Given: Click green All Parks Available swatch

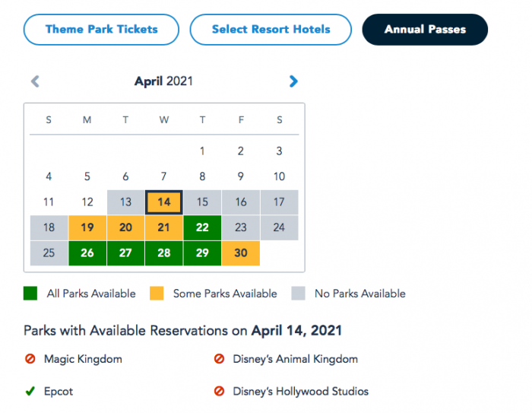Looking at the screenshot, I should point(30,294).
